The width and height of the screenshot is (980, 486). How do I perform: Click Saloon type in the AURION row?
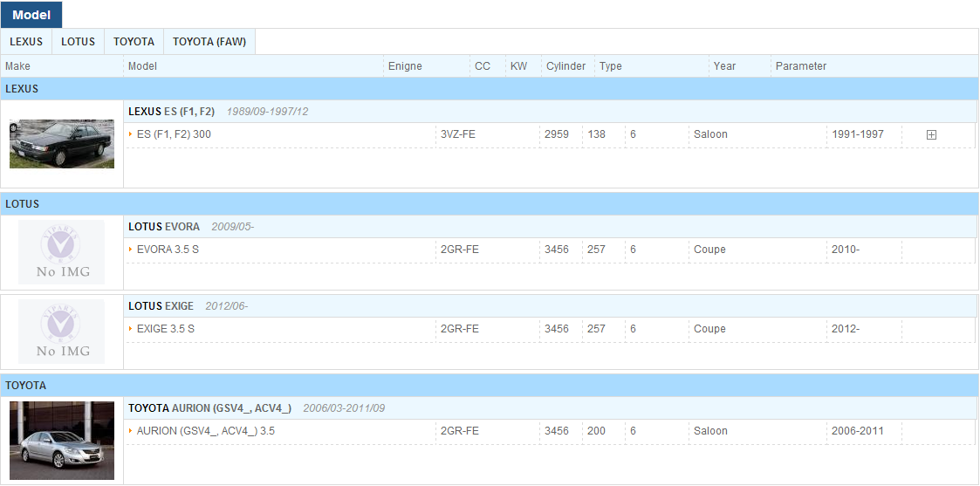(x=710, y=431)
